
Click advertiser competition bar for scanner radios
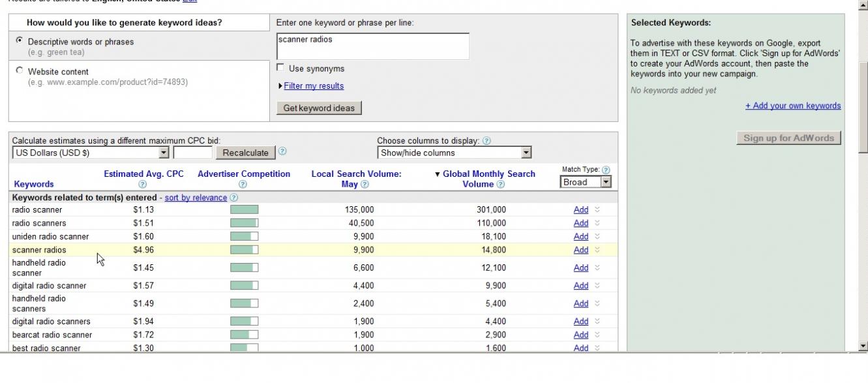tap(244, 250)
